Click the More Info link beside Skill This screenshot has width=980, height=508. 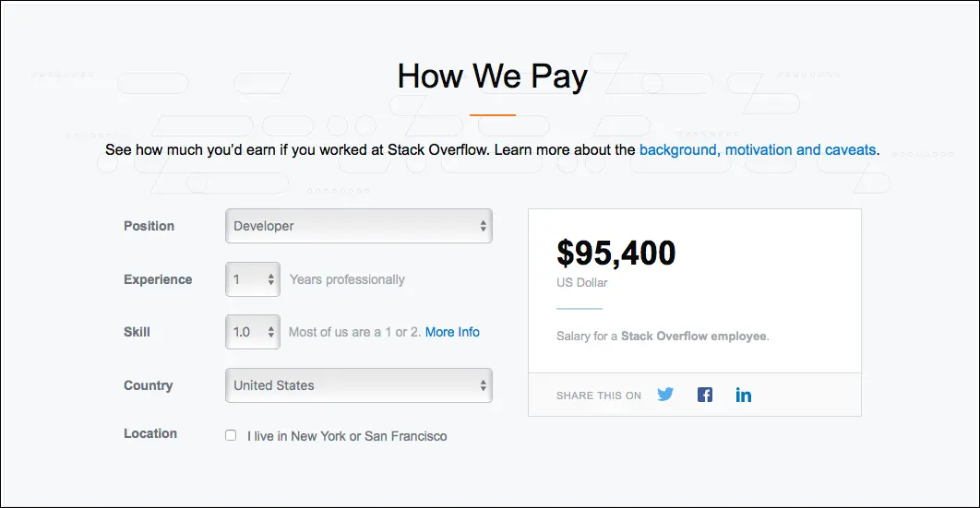click(x=452, y=332)
